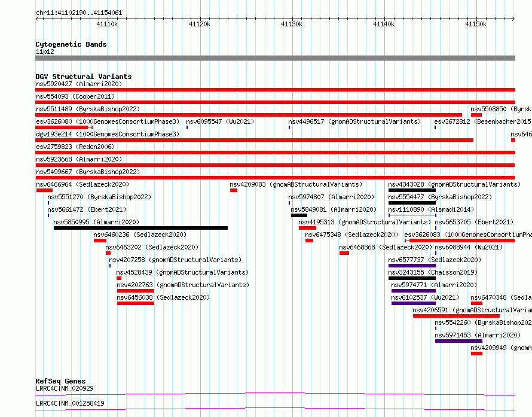
Task: Select the nsv6577737 (Sedlazeck2020) label
Action: pyautogui.click(x=435, y=260)
